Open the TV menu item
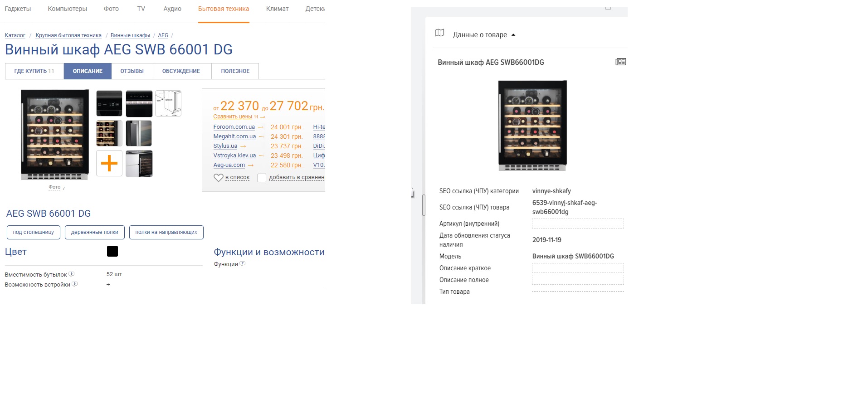 [141, 9]
